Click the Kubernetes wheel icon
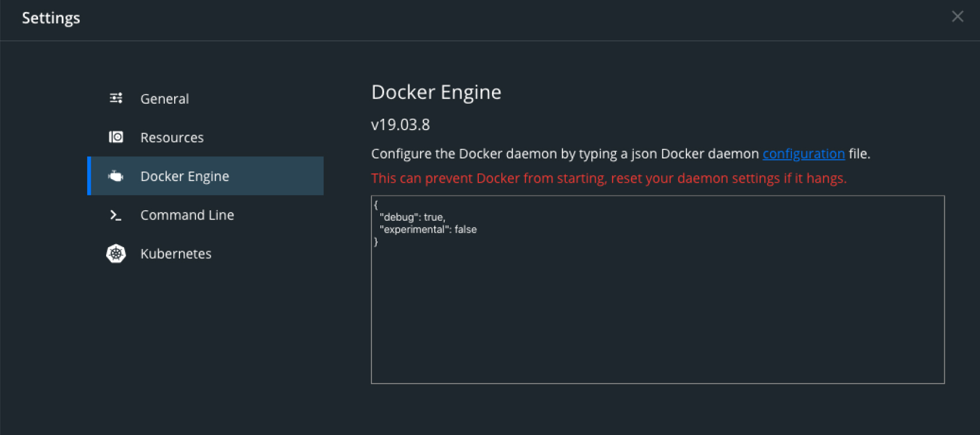Screen dimensions: 980x435 tap(116, 254)
